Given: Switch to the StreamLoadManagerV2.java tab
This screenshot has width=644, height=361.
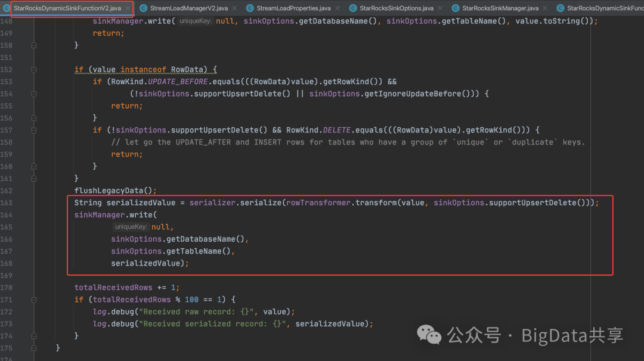Looking at the screenshot, I should click(188, 8).
